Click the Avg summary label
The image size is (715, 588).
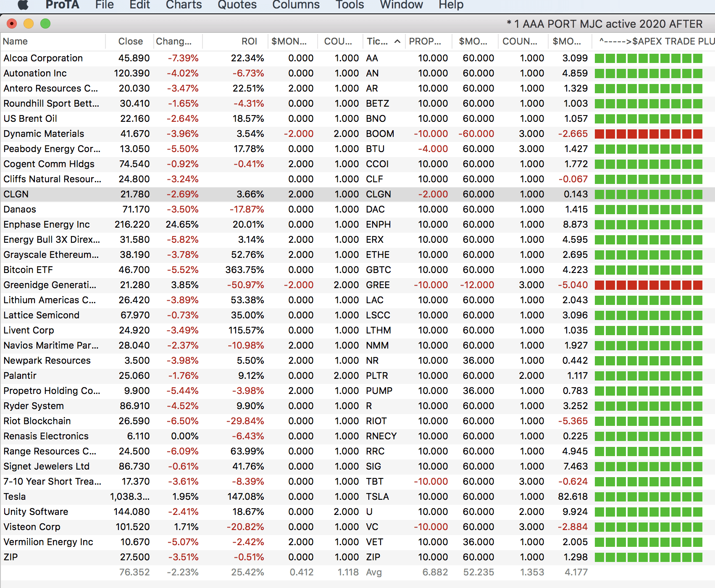pos(374,572)
